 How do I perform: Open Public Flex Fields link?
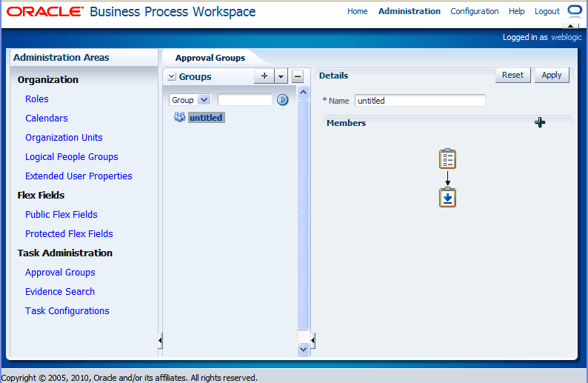coord(61,215)
